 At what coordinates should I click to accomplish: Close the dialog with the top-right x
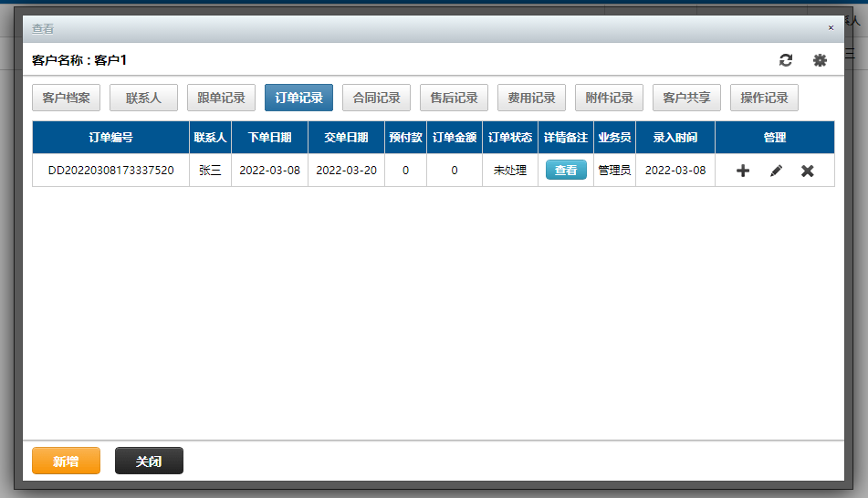pos(831,27)
